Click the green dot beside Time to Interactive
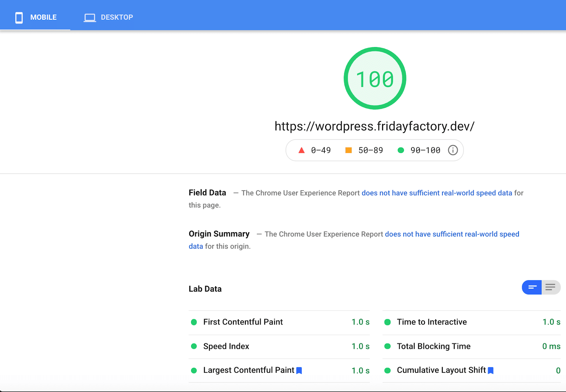Screen dimensions: 566x392 [388, 322]
